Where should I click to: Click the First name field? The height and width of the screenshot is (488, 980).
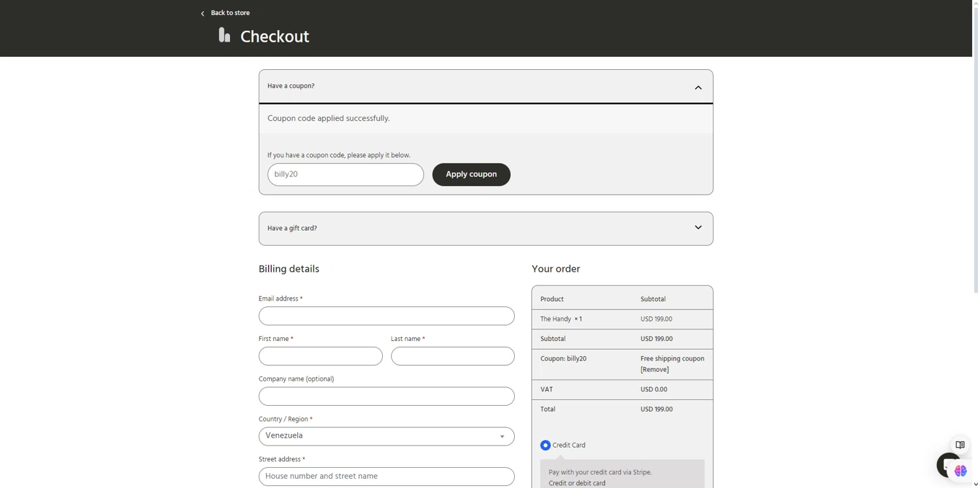coord(321,356)
